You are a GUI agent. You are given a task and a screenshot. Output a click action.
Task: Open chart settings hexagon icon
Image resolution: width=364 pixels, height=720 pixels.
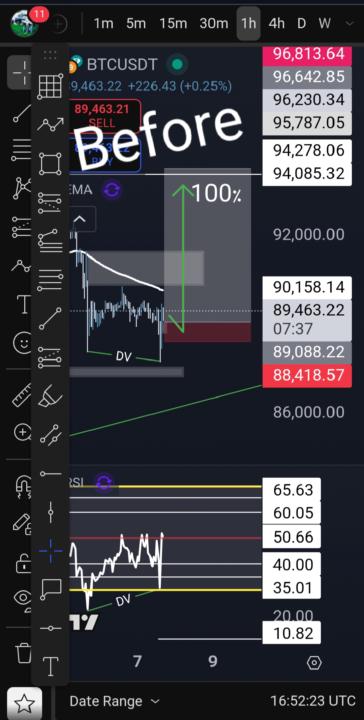(x=314, y=663)
